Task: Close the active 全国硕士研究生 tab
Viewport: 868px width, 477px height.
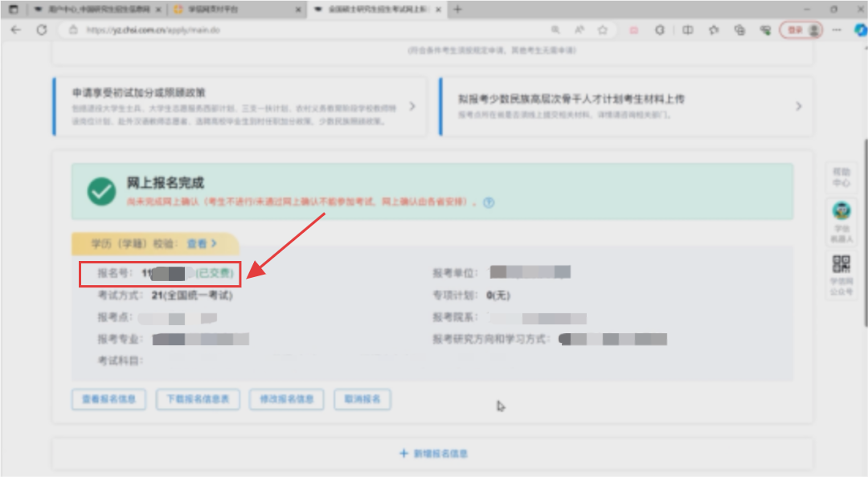Action: 438,10
